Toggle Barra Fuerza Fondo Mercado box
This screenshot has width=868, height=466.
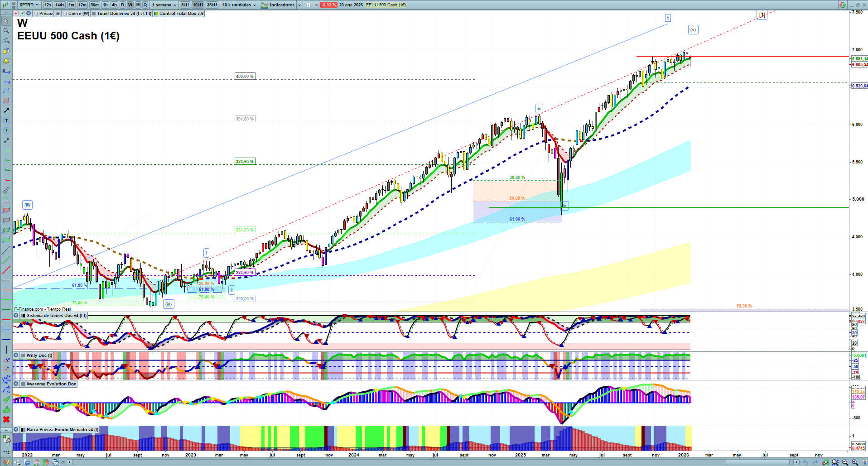click(x=23, y=430)
